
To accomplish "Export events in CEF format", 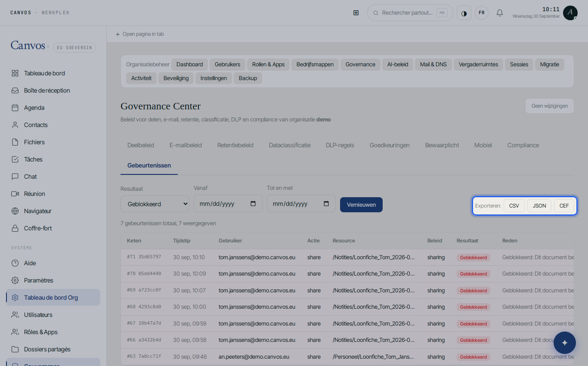I will 564,206.
